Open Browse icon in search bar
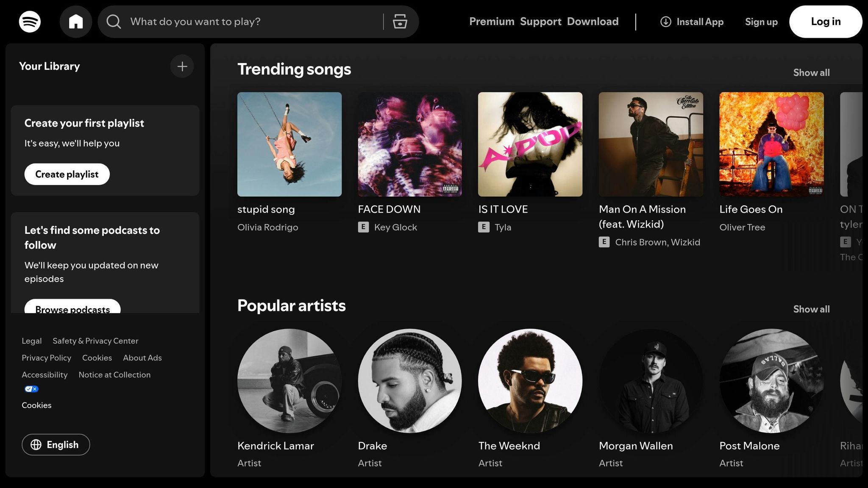868x488 pixels. click(400, 22)
